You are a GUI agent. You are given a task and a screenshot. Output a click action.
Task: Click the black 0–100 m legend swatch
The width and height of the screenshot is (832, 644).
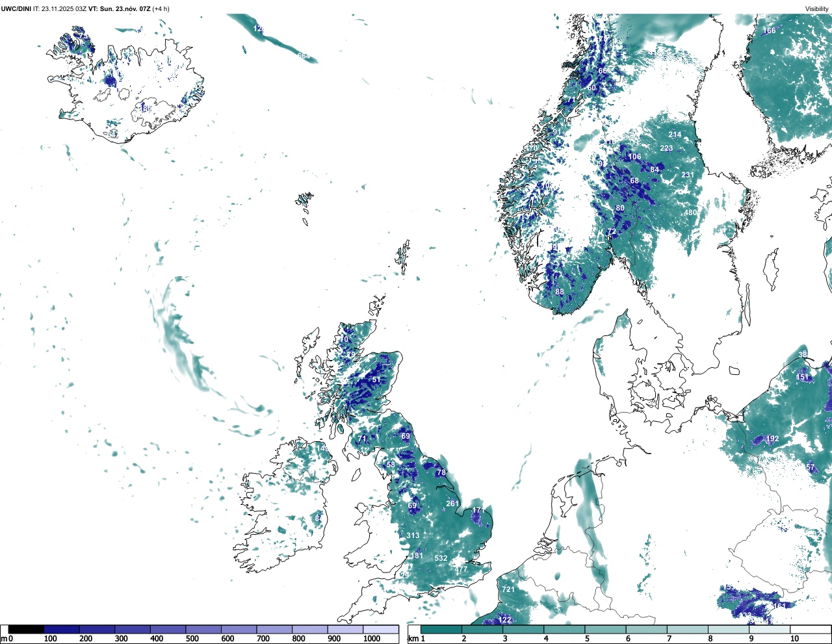pos(27,629)
